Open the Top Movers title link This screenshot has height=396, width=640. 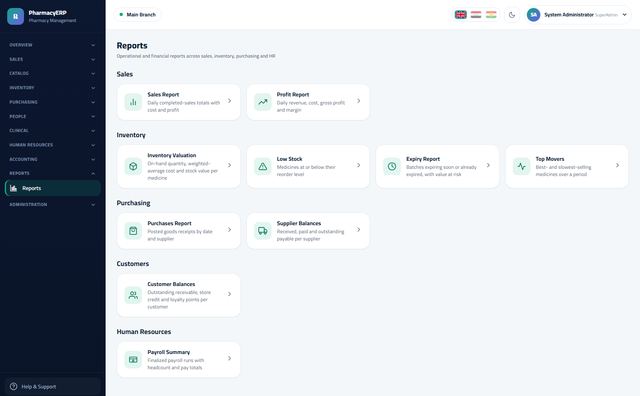pos(550,159)
